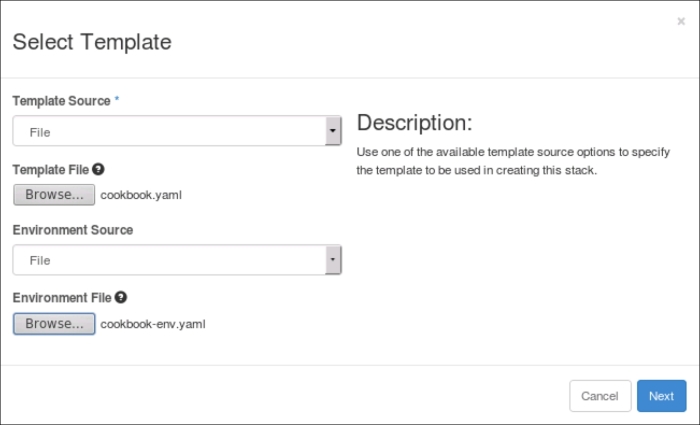The height and width of the screenshot is (425, 700).
Task: Click the Template File label
Action: 50,169
